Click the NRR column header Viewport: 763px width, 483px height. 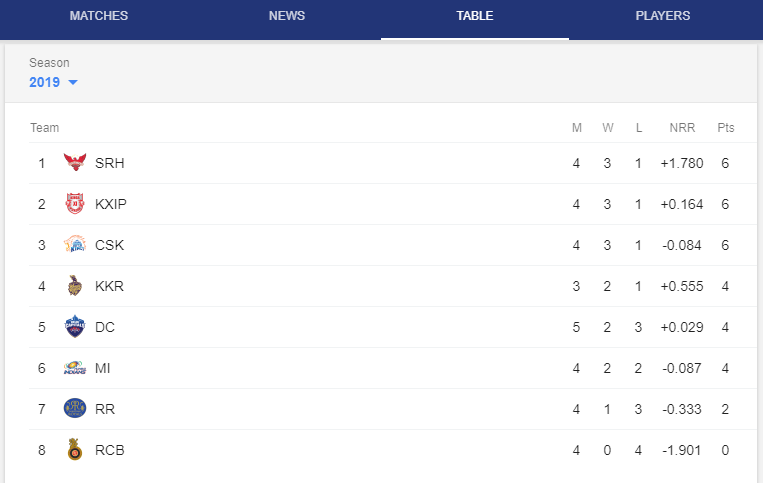(x=682, y=127)
